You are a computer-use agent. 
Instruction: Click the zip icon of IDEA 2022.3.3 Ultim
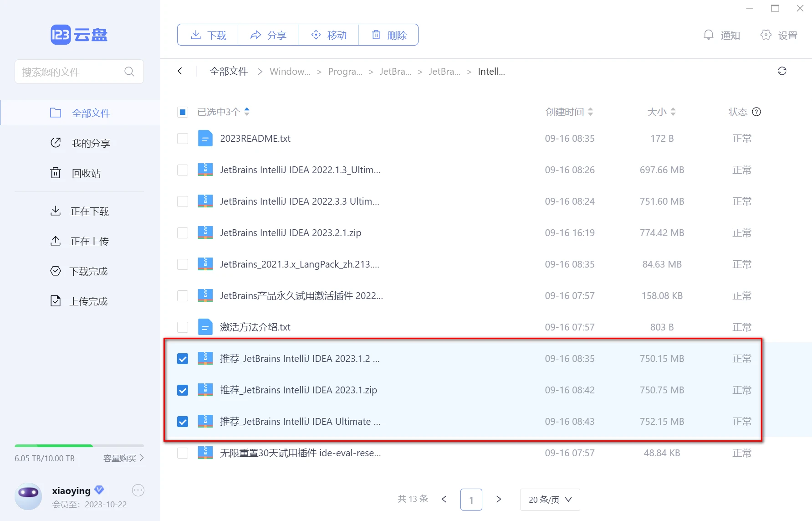[x=205, y=201]
